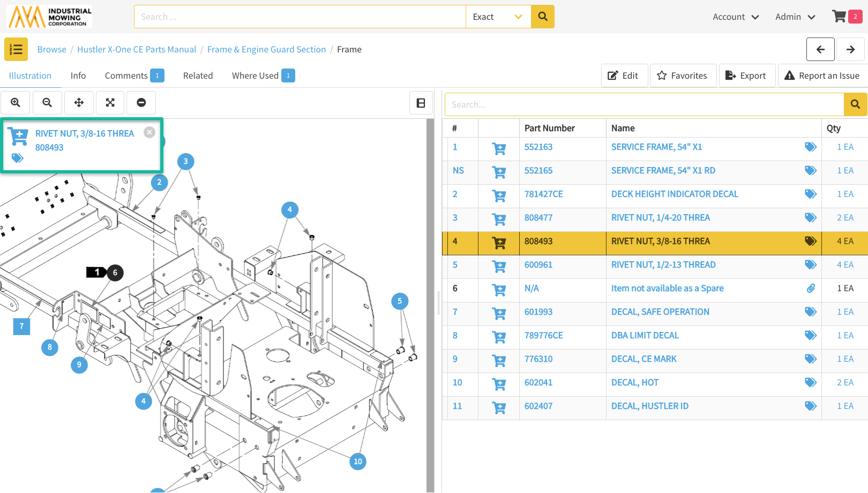Switch to the Comments tab

[x=134, y=75]
